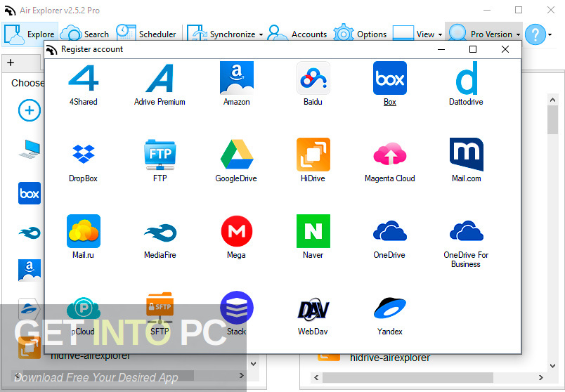Select the Magenta Cloud service

[389, 161]
